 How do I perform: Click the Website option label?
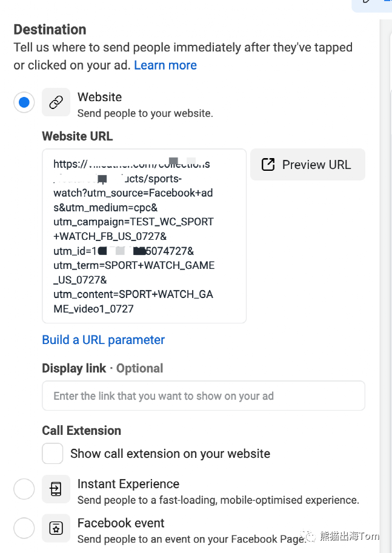point(99,97)
